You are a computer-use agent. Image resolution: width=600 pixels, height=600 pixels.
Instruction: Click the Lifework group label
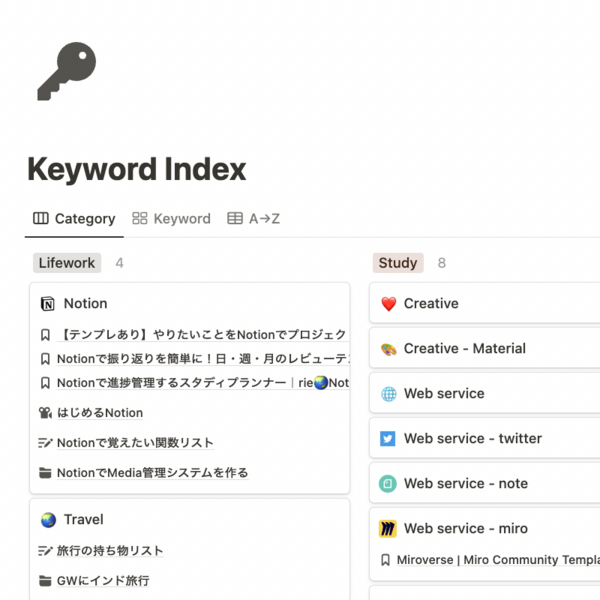point(67,263)
